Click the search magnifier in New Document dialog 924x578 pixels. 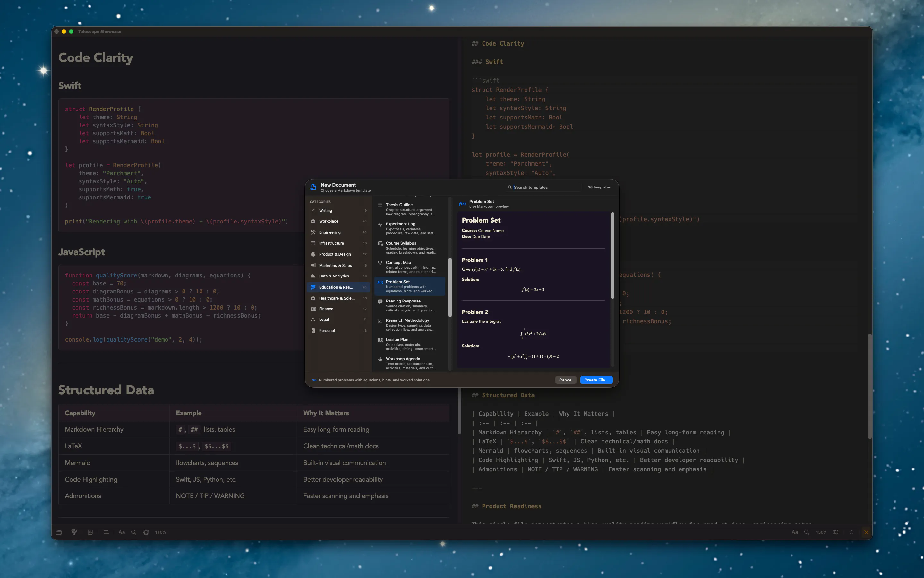[x=509, y=187]
